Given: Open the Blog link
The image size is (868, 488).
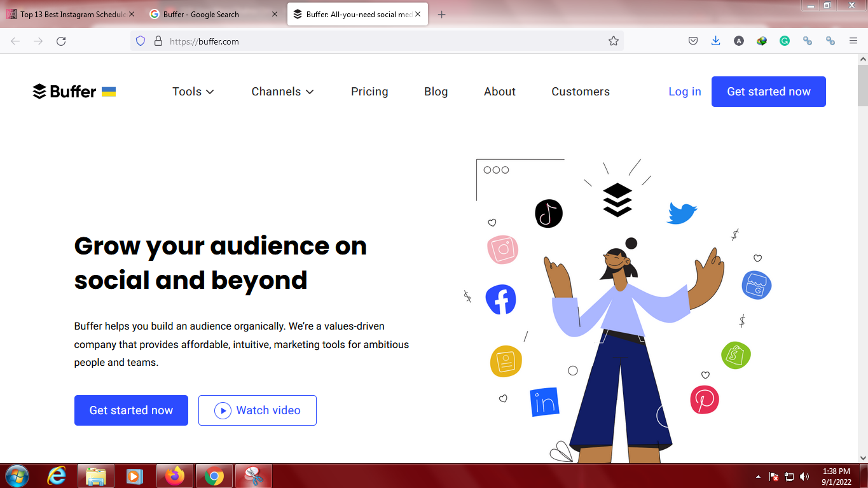Looking at the screenshot, I should pos(436,92).
